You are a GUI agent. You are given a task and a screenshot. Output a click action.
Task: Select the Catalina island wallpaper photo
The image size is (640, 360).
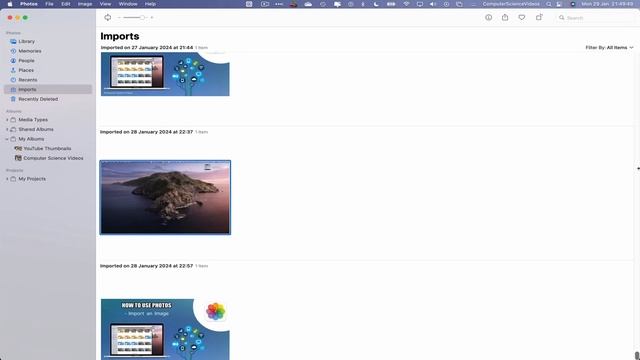click(165, 198)
